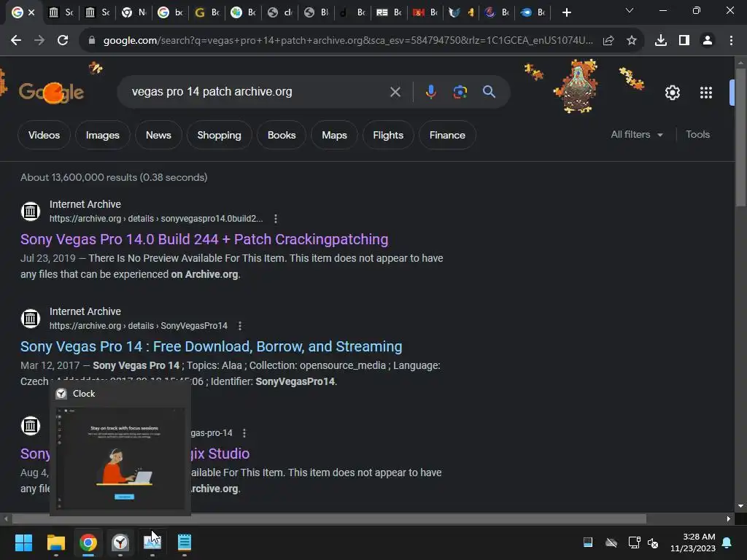
Task: Filter results by Images
Action: pos(102,135)
